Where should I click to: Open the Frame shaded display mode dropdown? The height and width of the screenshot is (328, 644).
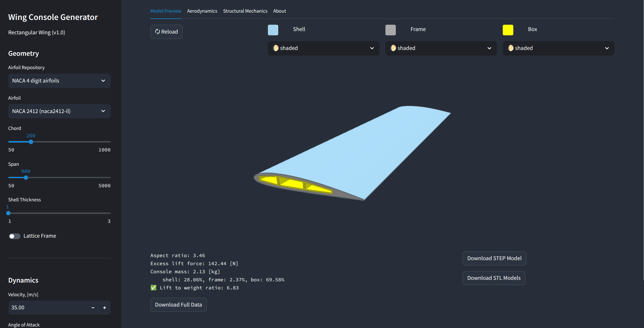(x=440, y=48)
